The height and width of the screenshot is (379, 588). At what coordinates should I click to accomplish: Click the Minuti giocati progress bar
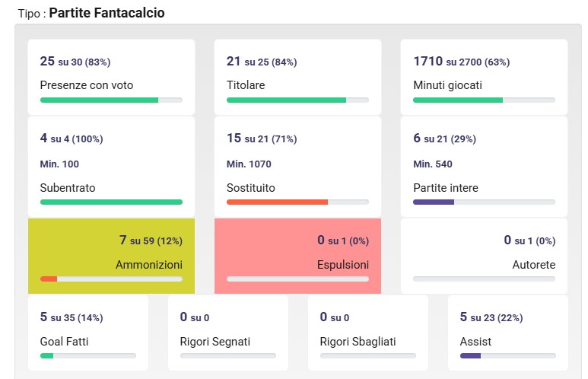pos(484,100)
